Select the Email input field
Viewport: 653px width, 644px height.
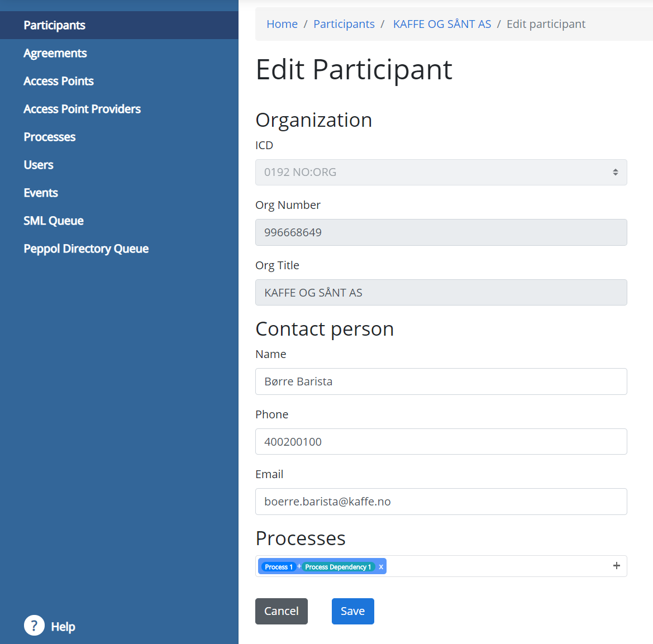[x=441, y=502]
